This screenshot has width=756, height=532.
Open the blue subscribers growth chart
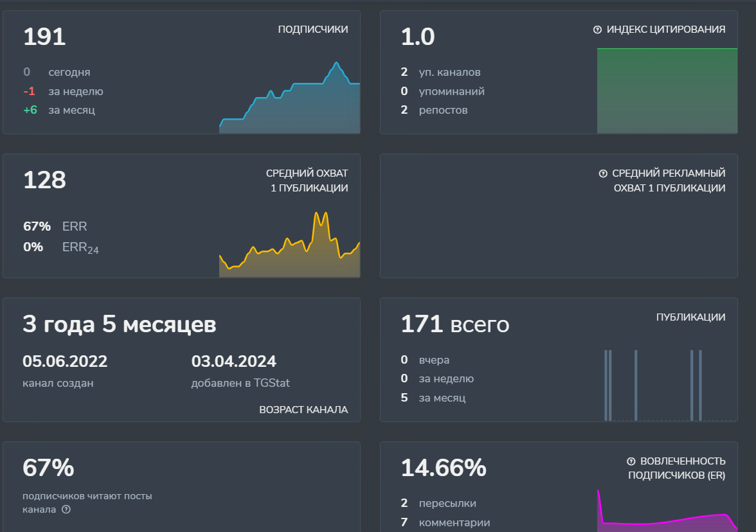pos(289,103)
